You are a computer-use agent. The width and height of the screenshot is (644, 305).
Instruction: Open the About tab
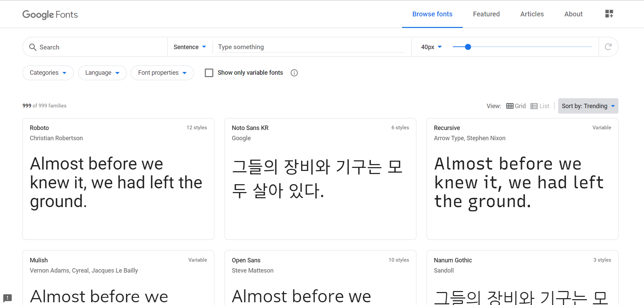pyautogui.click(x=573, y=14)
